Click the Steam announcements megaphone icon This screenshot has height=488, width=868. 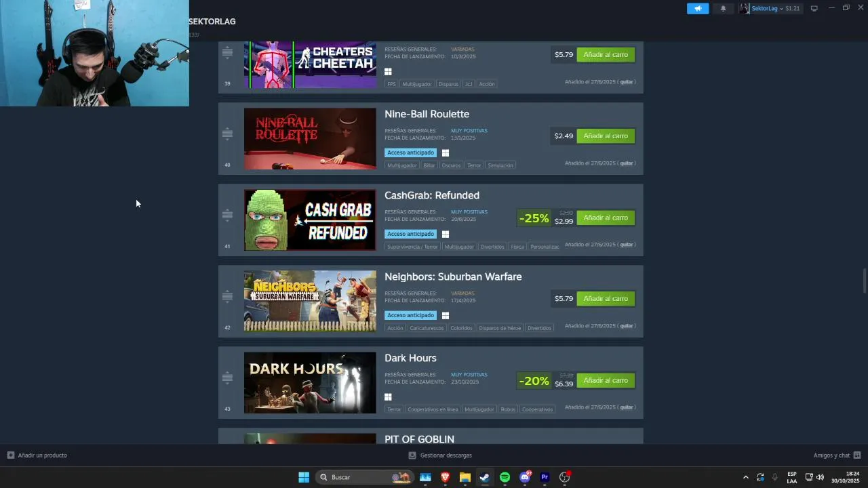[698, 8]
